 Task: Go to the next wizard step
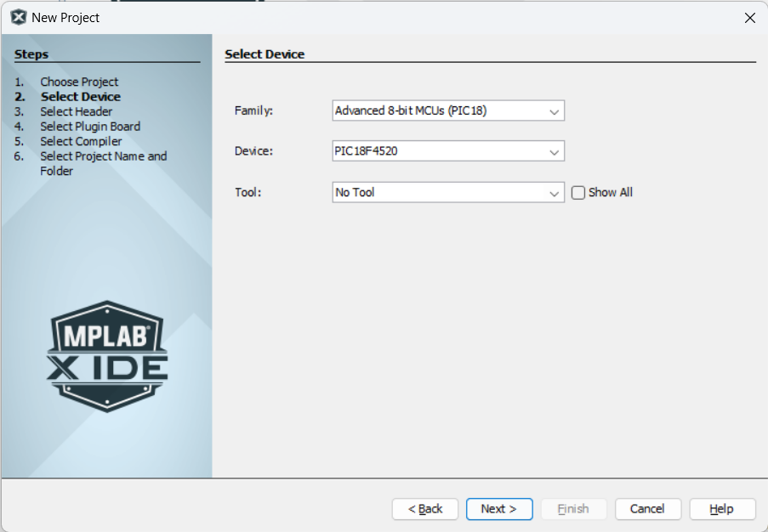coord(499,509)
